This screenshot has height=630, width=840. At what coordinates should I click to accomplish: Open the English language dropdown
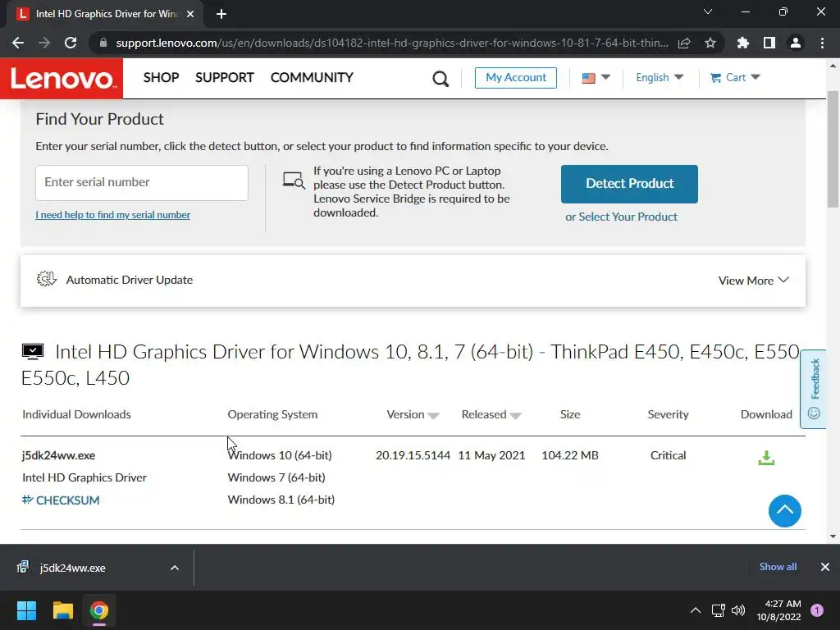[660, 78]
